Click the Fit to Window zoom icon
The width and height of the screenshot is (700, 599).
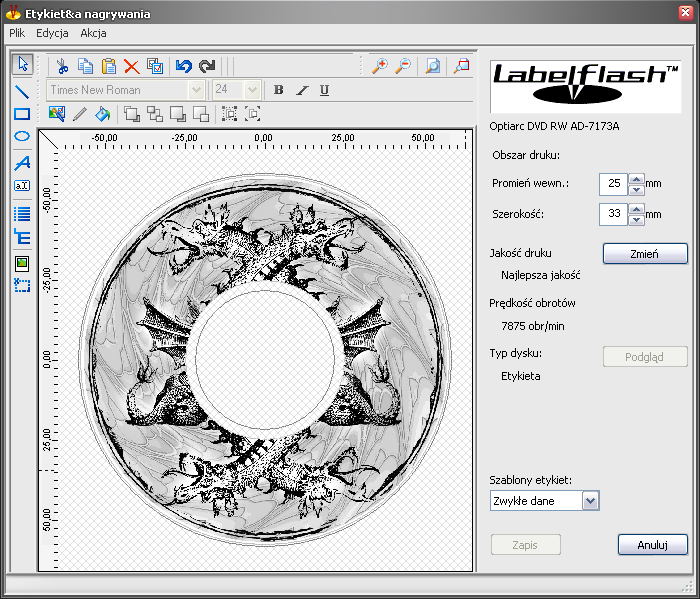(432, 66)
